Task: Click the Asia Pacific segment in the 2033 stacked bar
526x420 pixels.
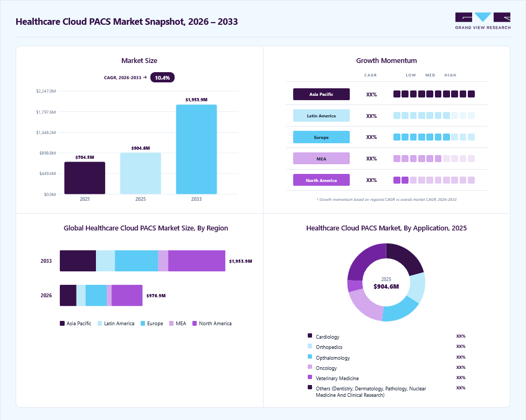Action: (x=78, y=261)
